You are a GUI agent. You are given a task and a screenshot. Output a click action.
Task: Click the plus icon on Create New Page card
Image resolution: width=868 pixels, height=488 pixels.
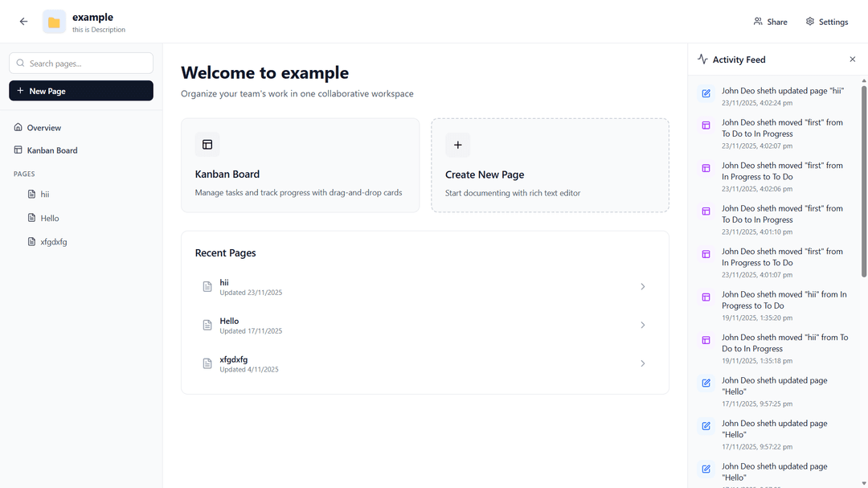458,145
